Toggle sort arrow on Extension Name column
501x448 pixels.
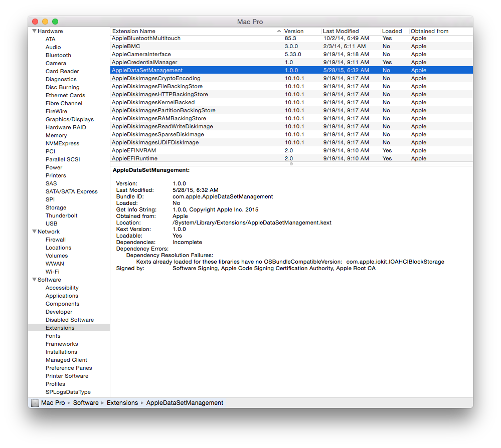click(279, 31)
